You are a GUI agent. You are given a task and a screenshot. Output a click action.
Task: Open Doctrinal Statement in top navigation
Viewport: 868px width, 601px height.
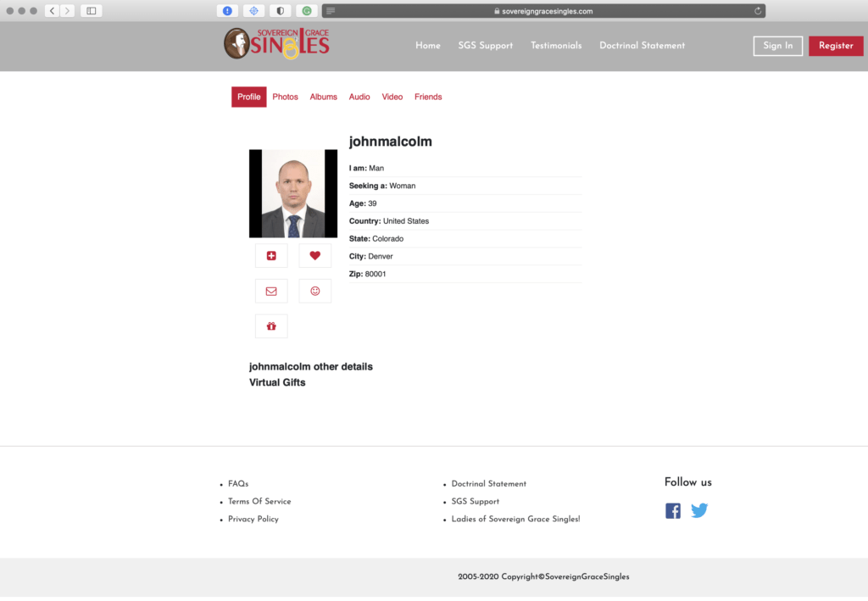(x=643, y=46)
